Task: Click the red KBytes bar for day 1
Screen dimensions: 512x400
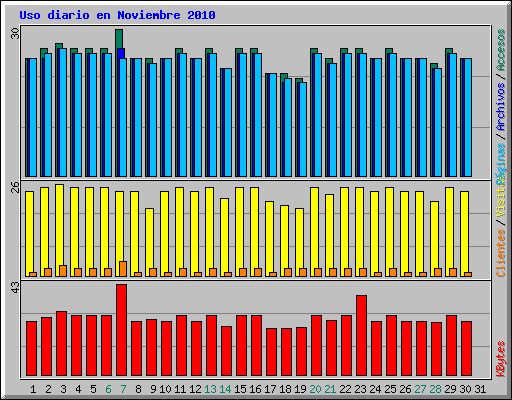Action: pyautogui.click(x=31, y=349)
